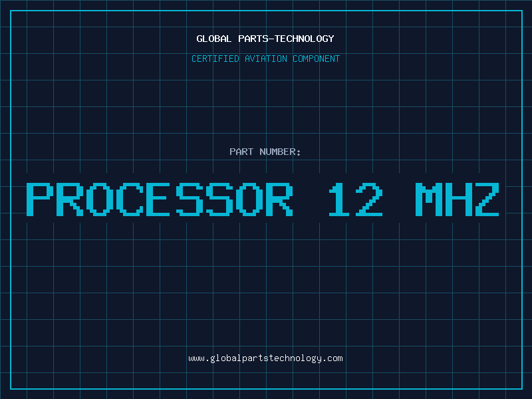The height and width of the screenshot is (399, 532).
Task: Open the www.globalpartstechnology.com link
Action: pyautogui.click(x=265, y=358)
